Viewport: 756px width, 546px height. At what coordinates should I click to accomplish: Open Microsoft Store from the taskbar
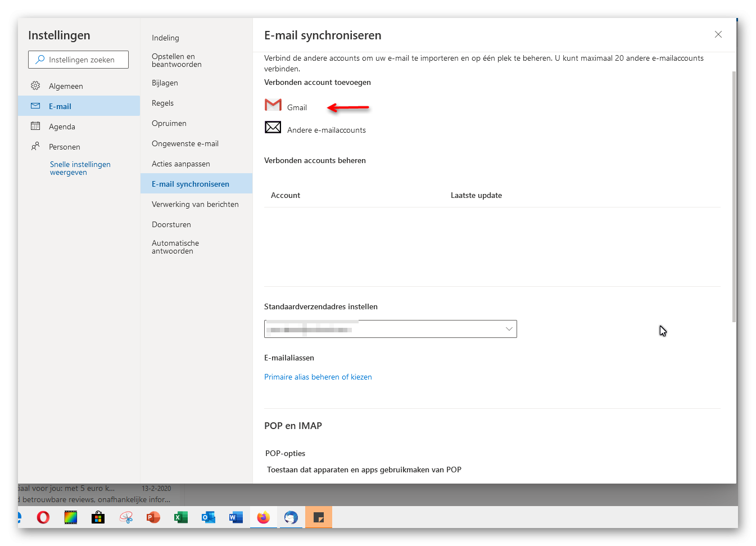98,517
